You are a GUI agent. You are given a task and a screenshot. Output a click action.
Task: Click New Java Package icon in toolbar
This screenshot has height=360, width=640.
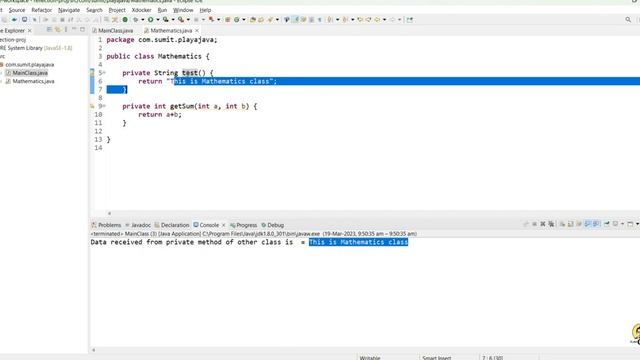(228, 20)
